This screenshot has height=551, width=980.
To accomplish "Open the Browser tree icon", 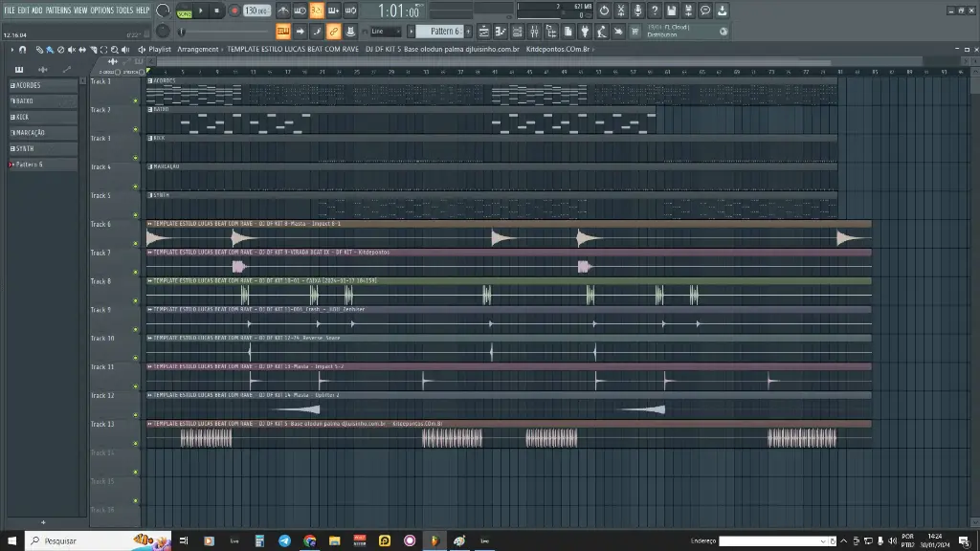I will (551, 32).
